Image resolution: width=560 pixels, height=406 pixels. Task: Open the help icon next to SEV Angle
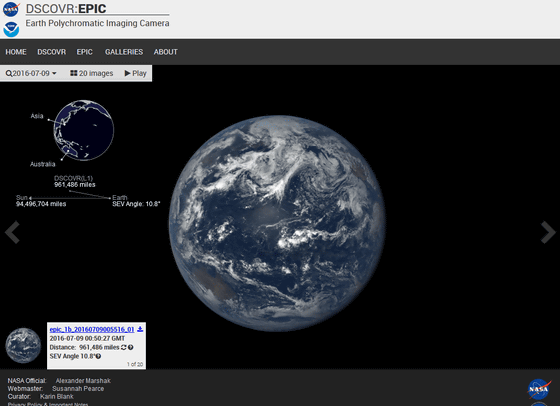[x=98, y=356]
